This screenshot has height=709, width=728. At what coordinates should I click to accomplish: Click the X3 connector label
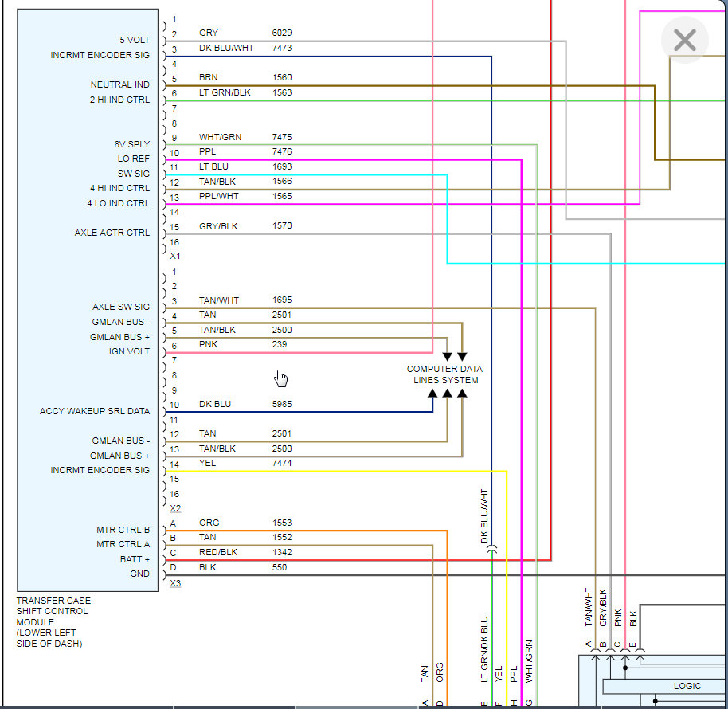tap(175, 583)
